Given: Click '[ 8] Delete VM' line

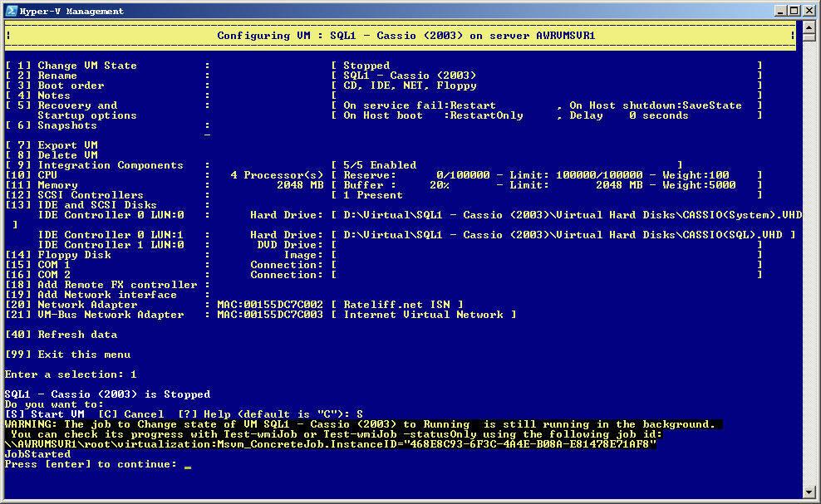Looking at the screenshot, I should point(52,155).
